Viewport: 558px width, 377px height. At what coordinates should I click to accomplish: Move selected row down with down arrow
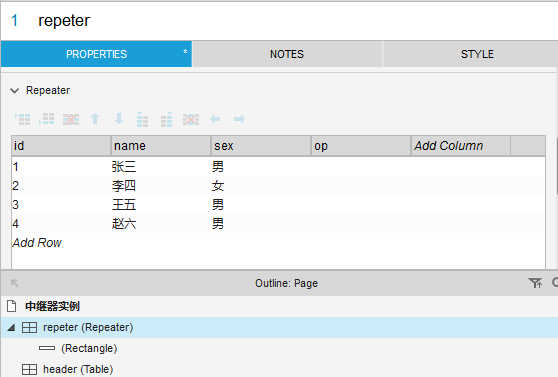pyautogui.click(x=119, y=119)
